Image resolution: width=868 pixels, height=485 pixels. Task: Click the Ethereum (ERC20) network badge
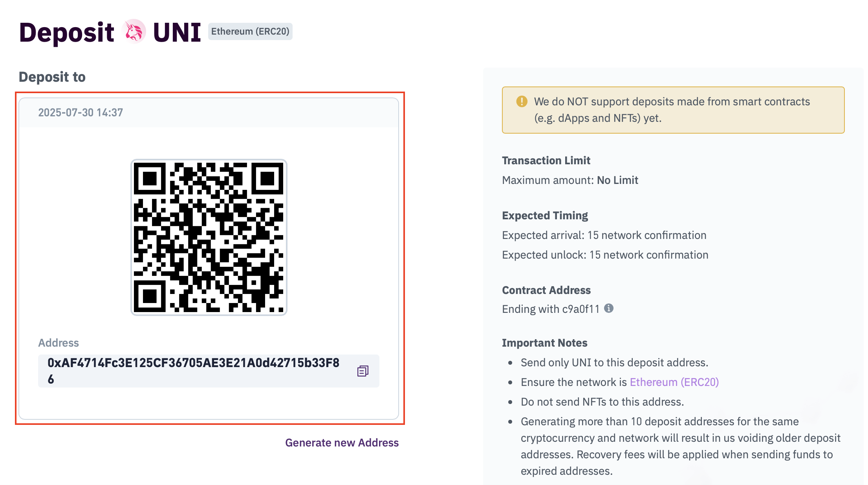(250, 31)
